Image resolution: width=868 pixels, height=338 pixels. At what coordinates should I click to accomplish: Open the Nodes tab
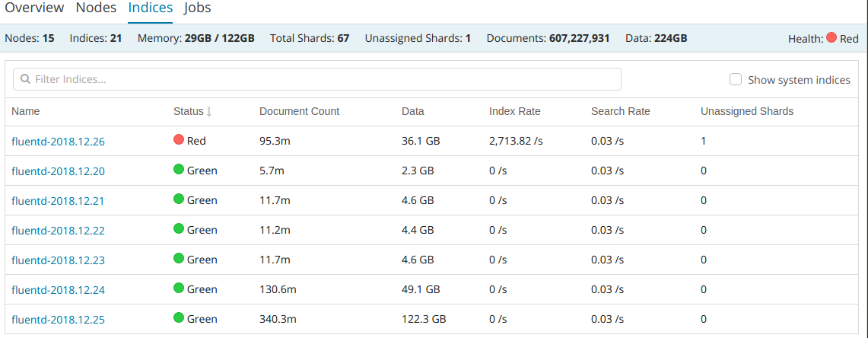pyautogui.click(x=97, y=8)
